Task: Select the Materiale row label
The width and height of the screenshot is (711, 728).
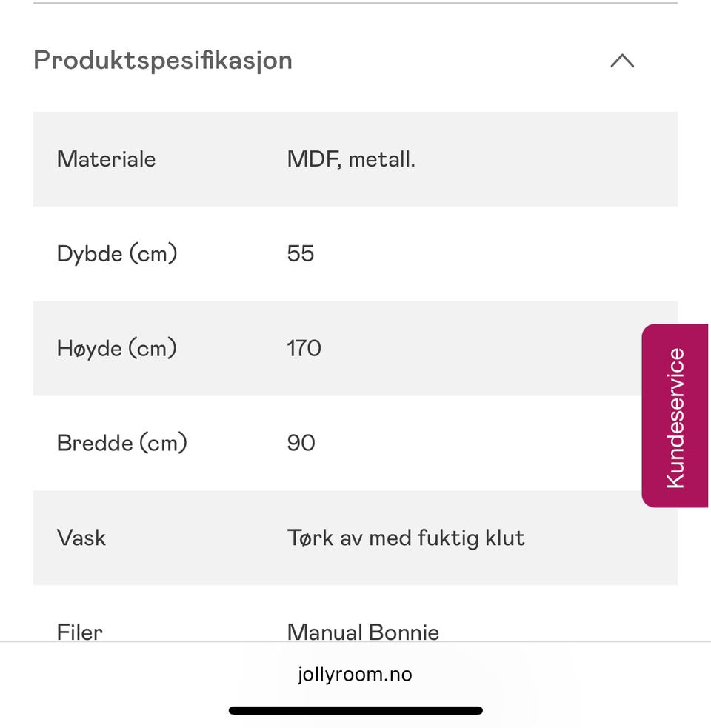Action: coord(106,159)
